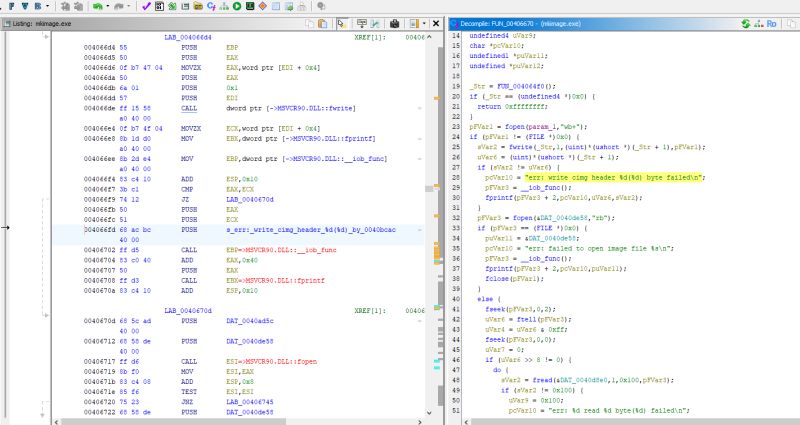
Task: Click fclose(pFVar1) line in decompiler
Action: (x=514, y=279)
